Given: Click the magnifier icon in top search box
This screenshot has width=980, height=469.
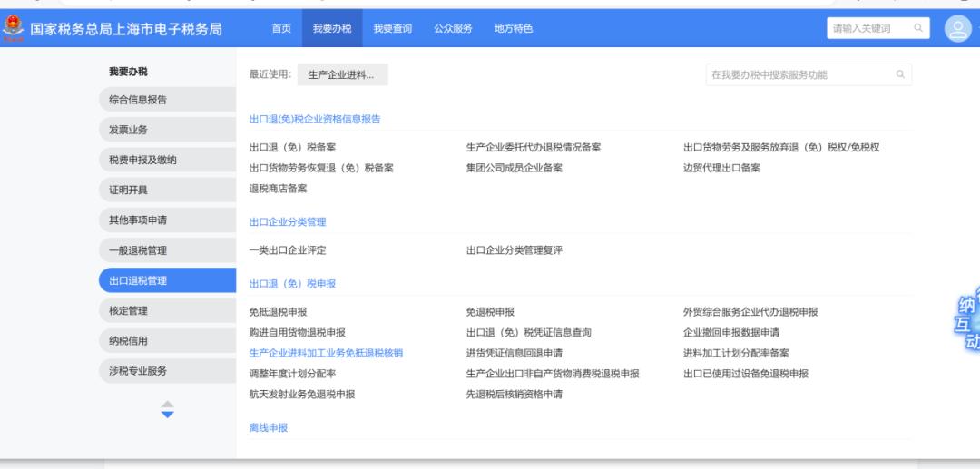Looking at the screenshot, I should pyautogui.click(x=918, y=29).
